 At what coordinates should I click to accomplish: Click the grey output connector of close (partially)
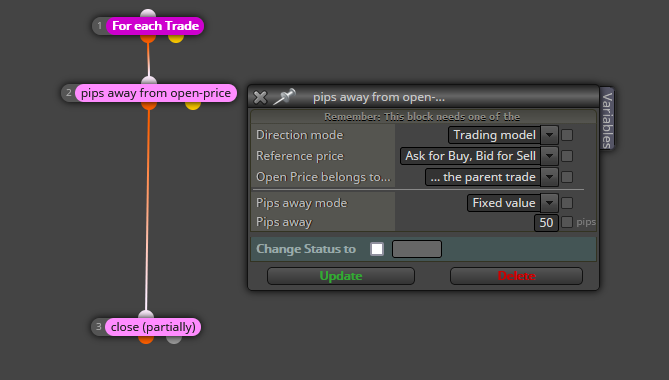tap(174, 339)
